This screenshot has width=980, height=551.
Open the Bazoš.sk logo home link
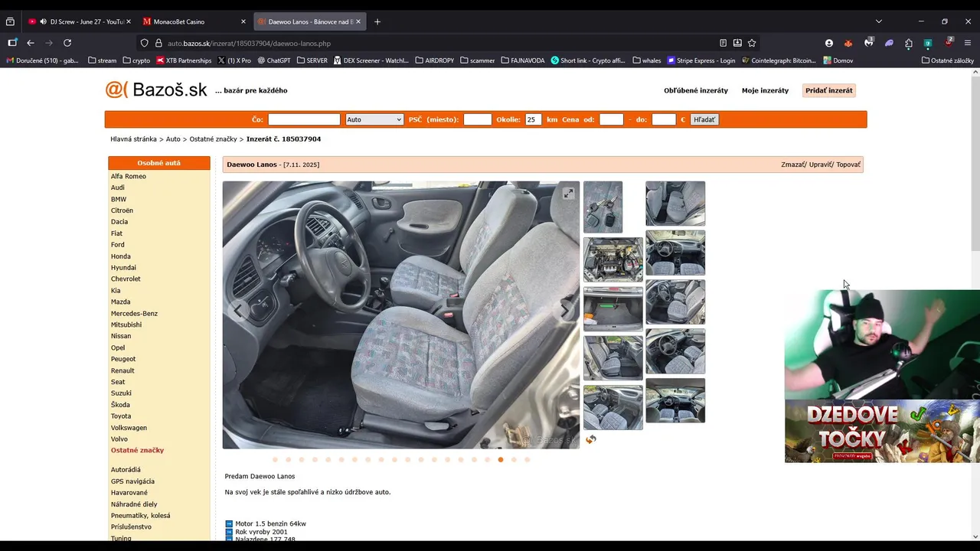pyautogui.click(x=156, y=90)
